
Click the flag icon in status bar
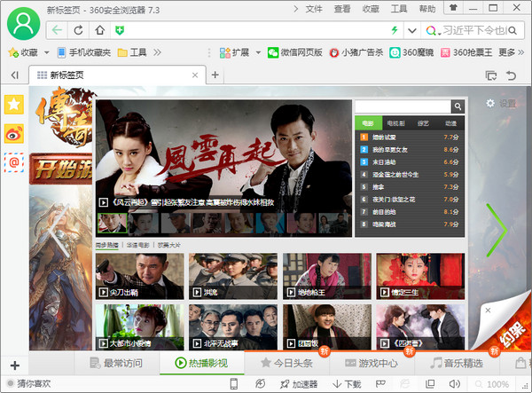point(380,384)
